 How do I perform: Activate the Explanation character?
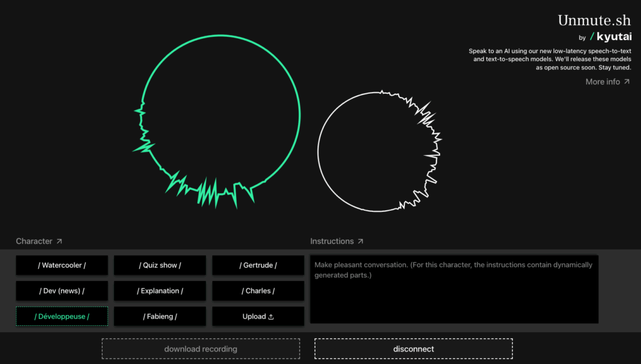[160, 291]
